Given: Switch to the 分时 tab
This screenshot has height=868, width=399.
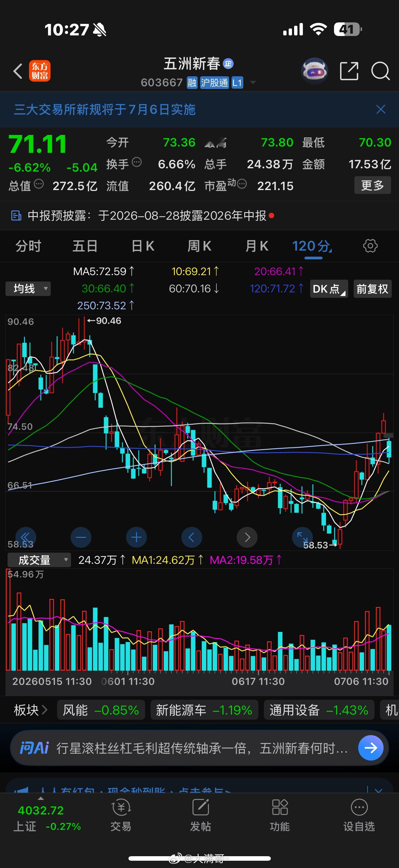Looking at the screenshot, I should [28, 246].
